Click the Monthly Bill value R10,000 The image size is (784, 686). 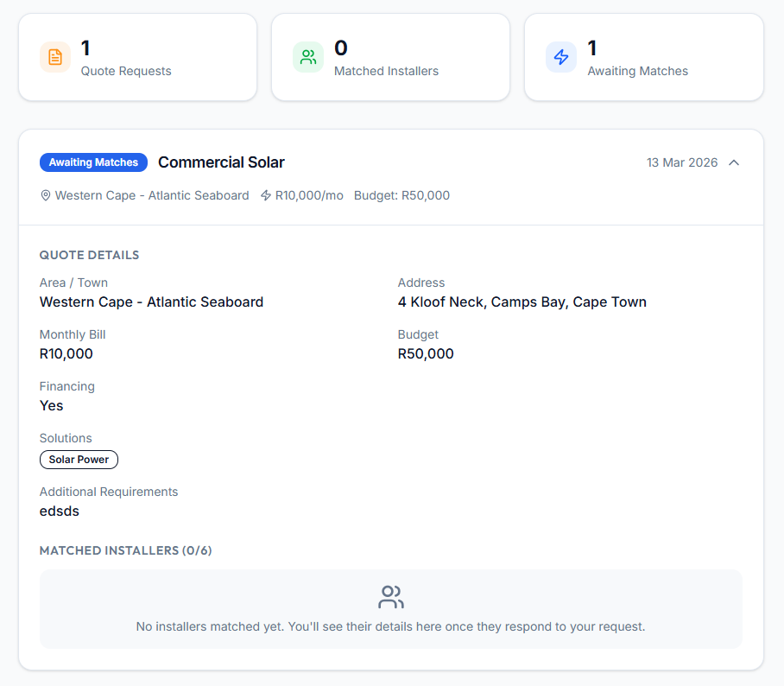click(x=66, y=353)
